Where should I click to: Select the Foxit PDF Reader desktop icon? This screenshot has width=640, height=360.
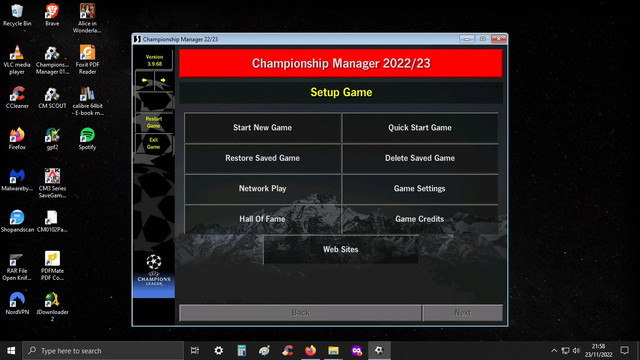(87, 60)
